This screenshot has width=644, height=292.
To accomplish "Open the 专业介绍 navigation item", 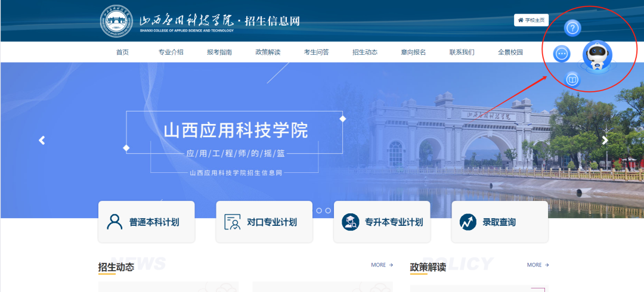I will 171,52.
